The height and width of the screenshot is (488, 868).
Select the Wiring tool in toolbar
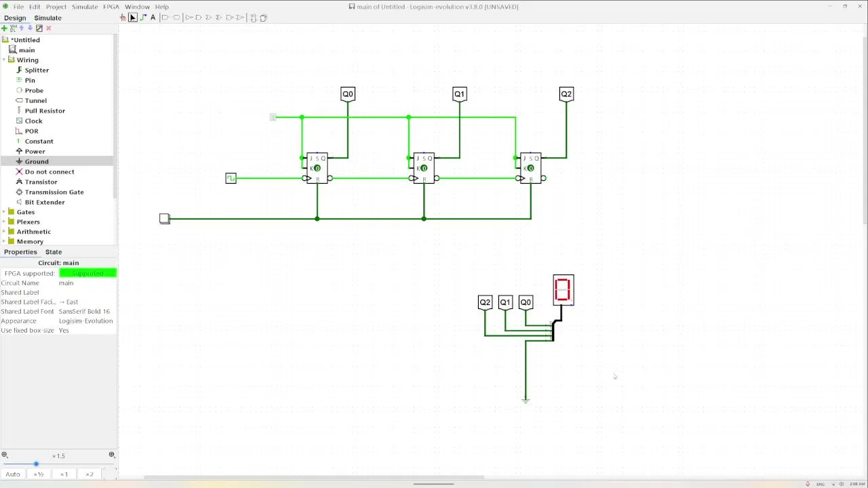(x=143, y=18)
